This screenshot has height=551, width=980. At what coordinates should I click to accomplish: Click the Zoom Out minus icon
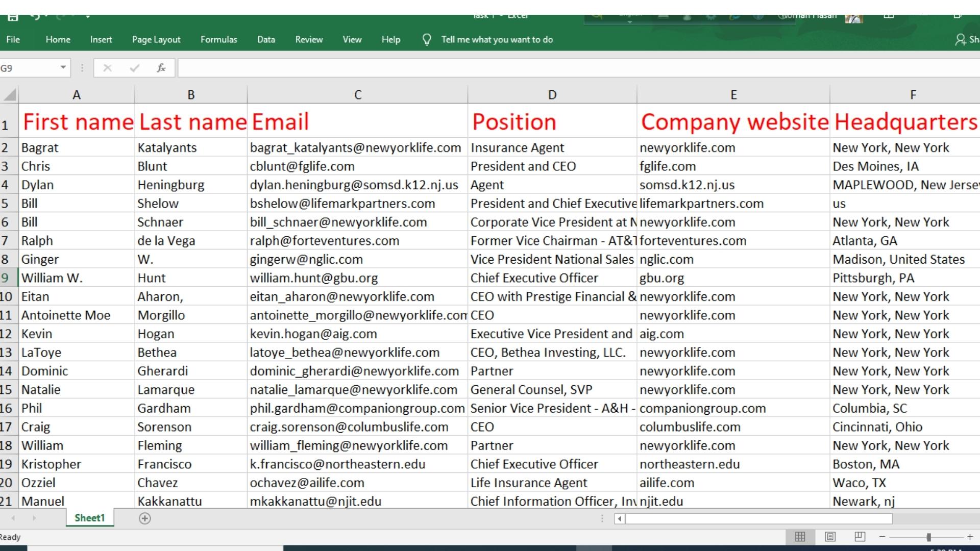(881, 537)
